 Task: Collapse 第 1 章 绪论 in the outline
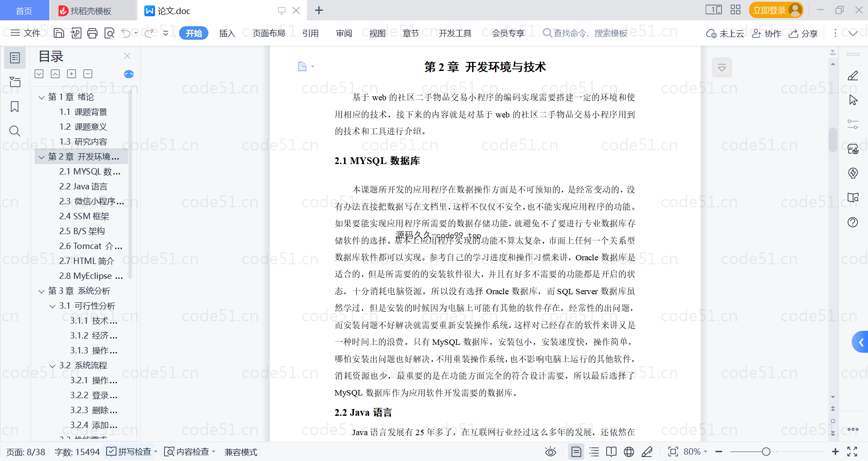[42, 97]
